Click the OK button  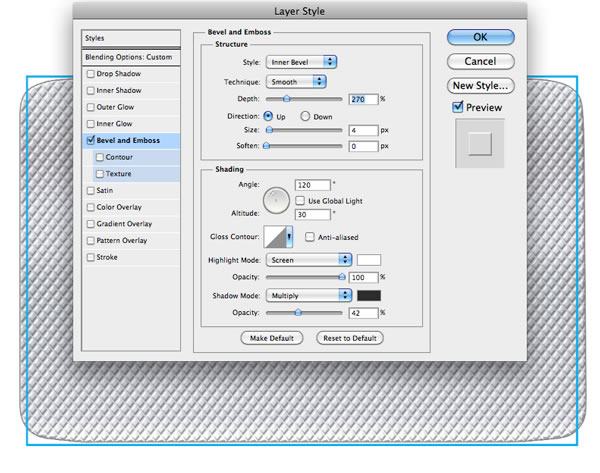click(481, 37)
